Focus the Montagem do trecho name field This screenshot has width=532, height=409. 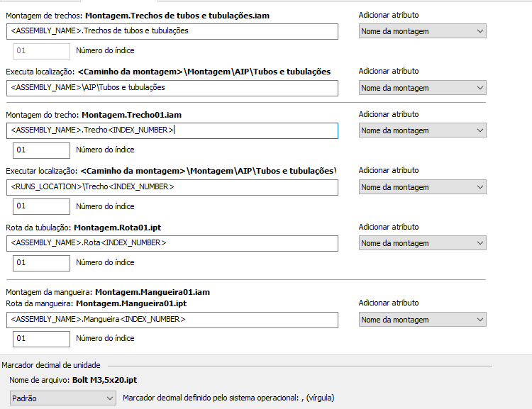(x=173, y=130)
